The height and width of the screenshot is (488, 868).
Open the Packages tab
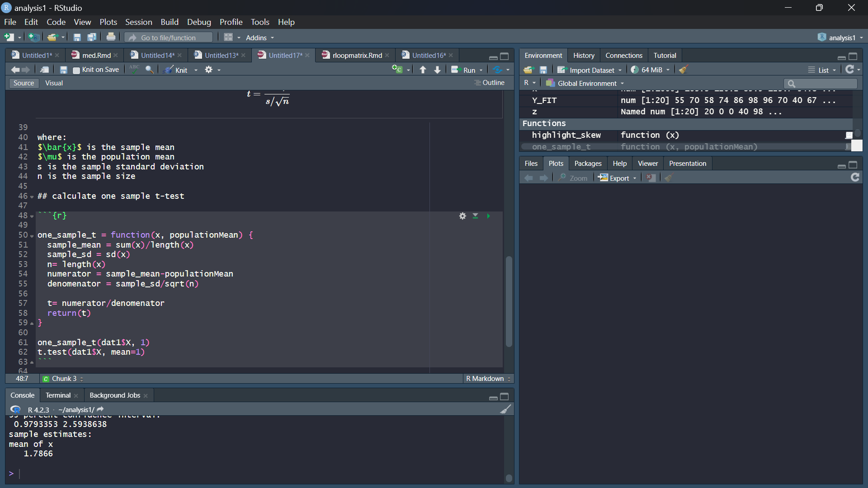point(588,163)
